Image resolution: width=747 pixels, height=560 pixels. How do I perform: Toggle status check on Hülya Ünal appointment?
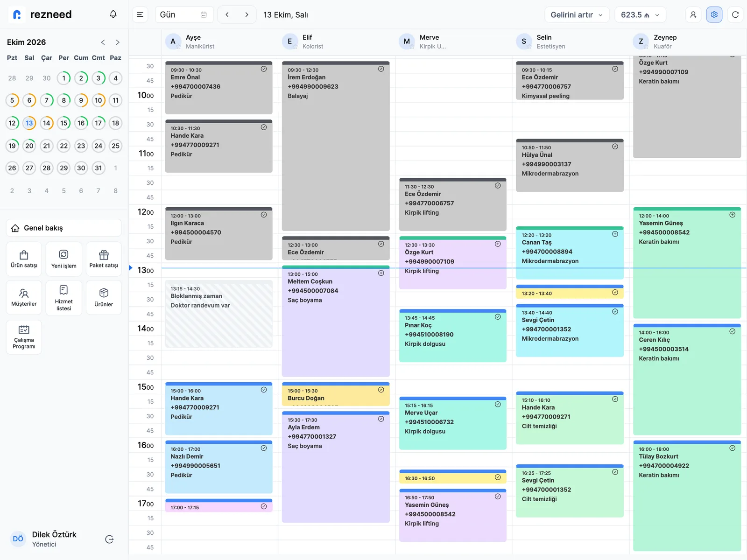(615, 147)
